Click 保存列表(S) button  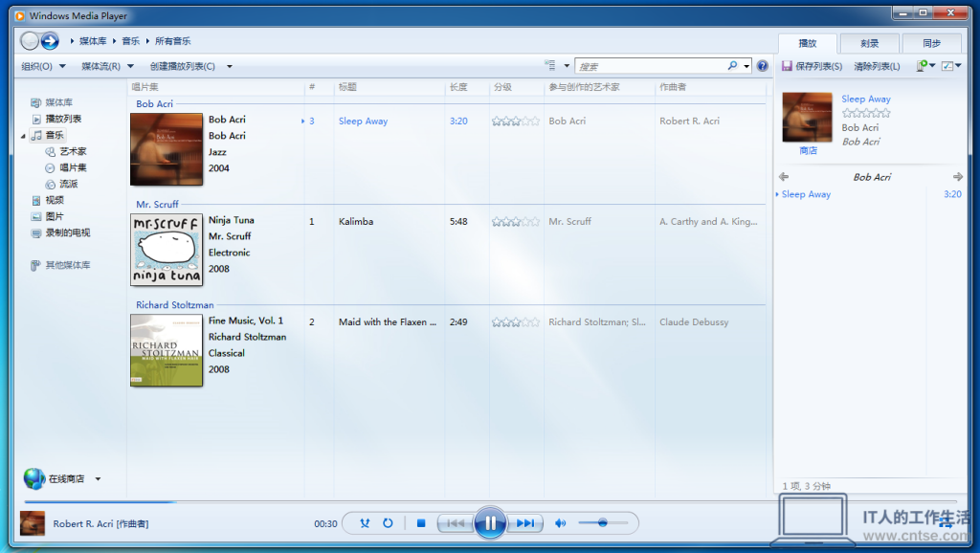pyautogui.click(x=812, y=66)
